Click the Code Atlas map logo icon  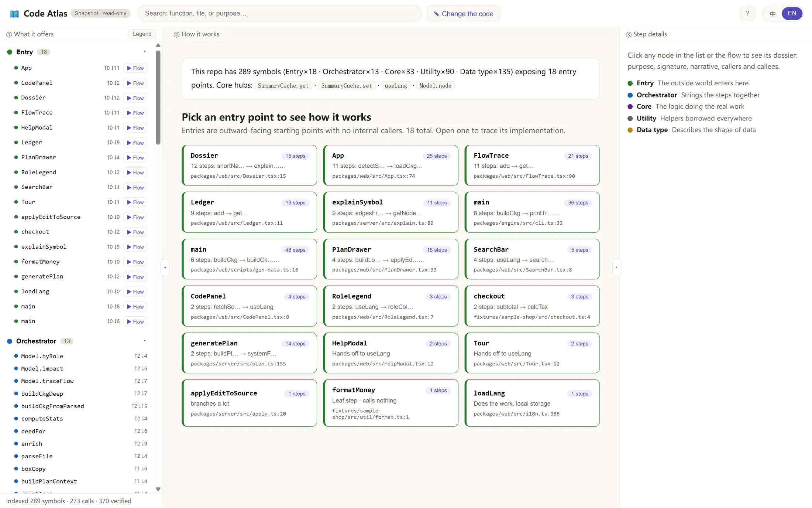14,14
